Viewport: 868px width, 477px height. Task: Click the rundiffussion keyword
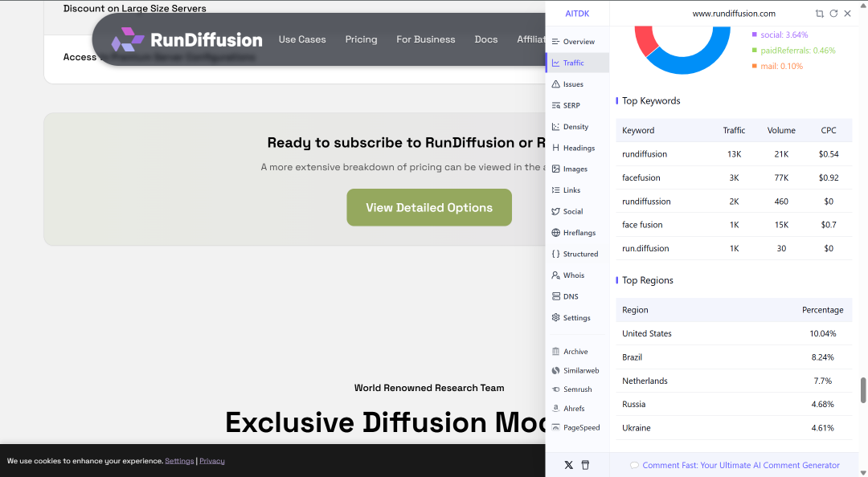click(x=646, y=202)
